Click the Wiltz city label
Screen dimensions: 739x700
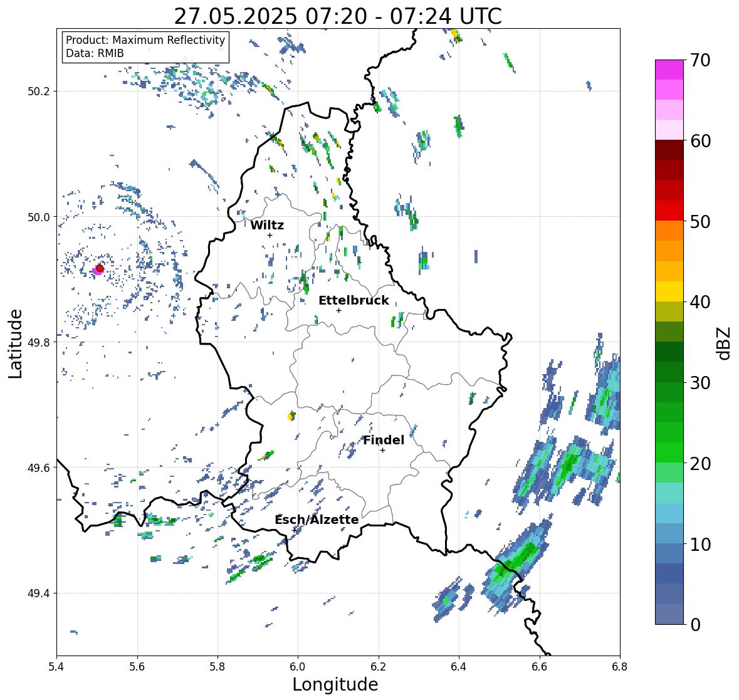pyautogui.click(x=267, y=225)
